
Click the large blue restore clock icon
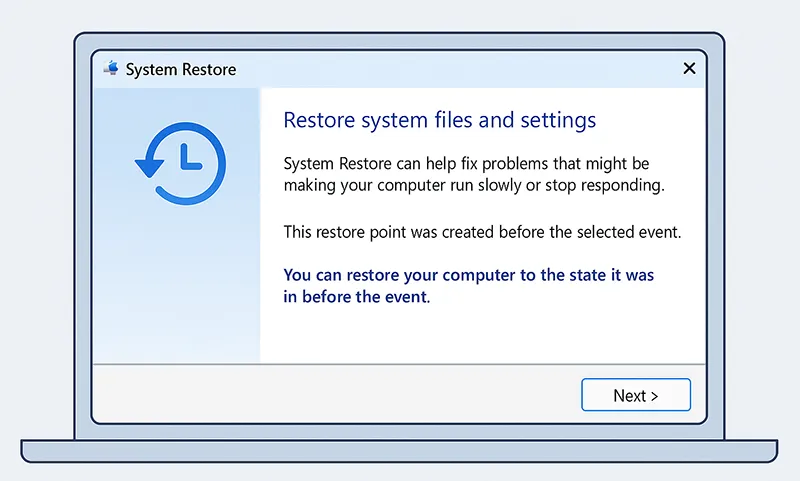[181, 163]
